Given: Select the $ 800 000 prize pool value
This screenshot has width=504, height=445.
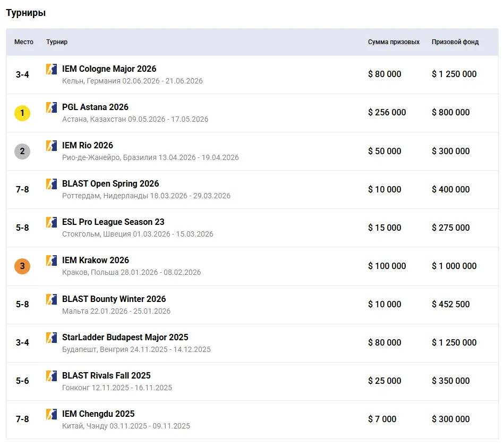Looking at the screenshot, I should tap(451, 112).
